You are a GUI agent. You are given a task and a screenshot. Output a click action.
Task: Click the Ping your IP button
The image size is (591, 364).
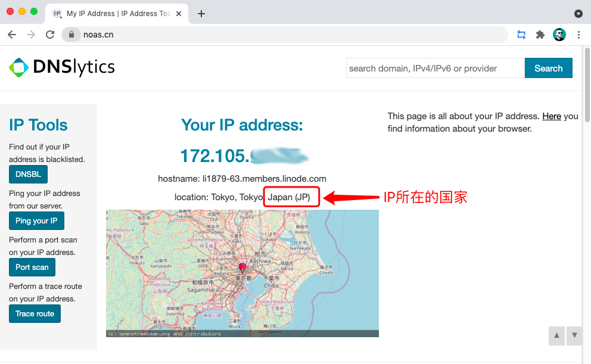click(x=36, y=220)
